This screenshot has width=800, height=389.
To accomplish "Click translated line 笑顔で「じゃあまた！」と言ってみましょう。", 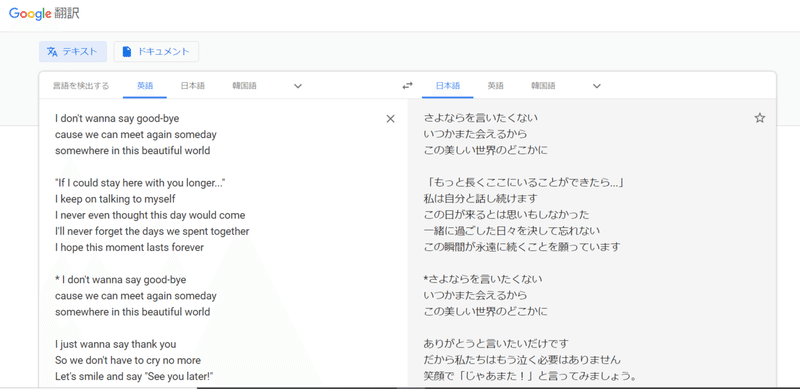I will coord(530,377).
